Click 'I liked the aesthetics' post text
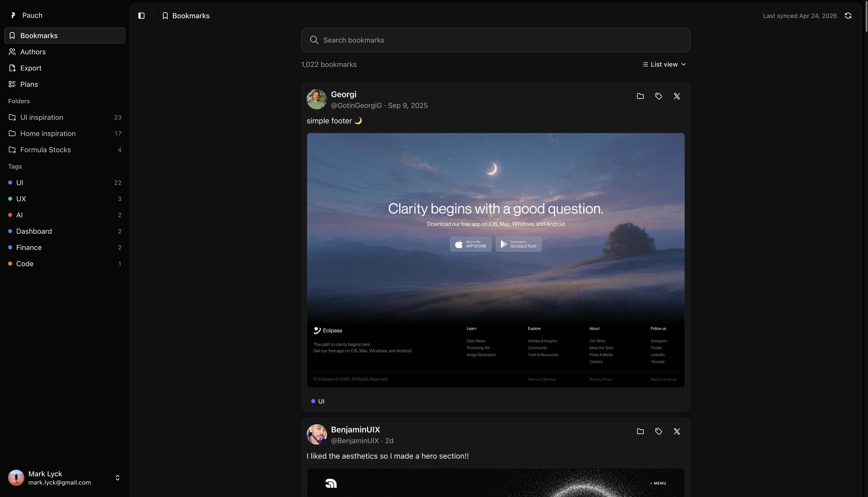Image resolution: width=868 pixels, height=497 pixels. coord(387,456)
